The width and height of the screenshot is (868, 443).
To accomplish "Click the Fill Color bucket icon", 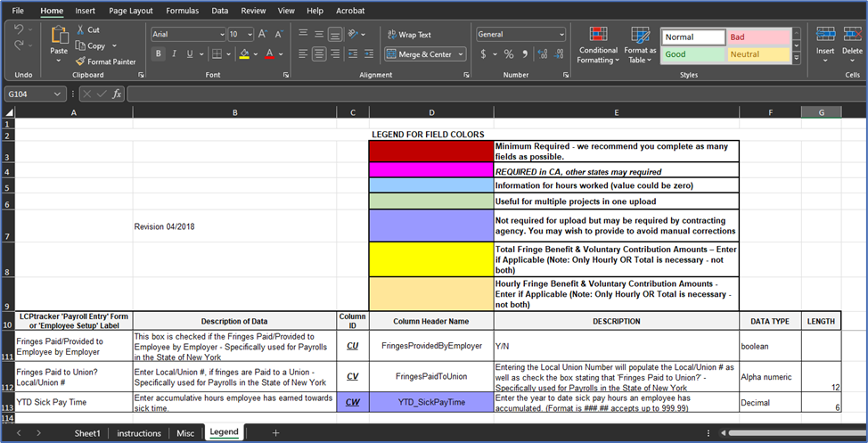I will (x=243, y=53).
